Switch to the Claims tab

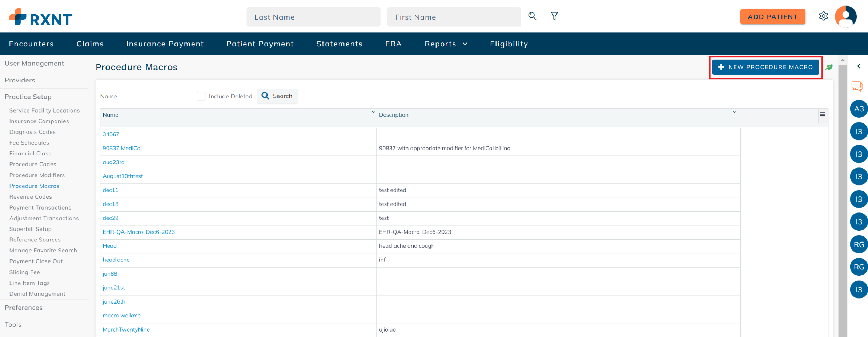point(90,44)
